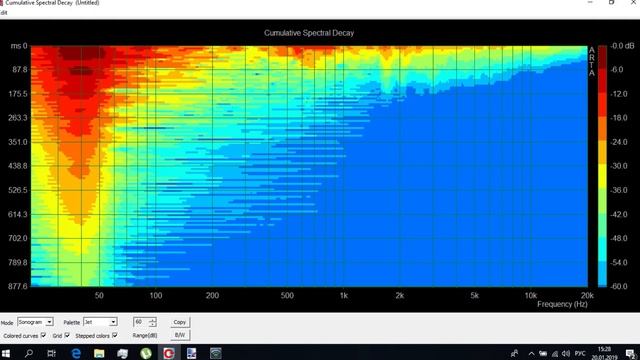Click the B/W button
The height and width of the screenshot is (360, 640).
pyautogui.click(x=180, y=335)
